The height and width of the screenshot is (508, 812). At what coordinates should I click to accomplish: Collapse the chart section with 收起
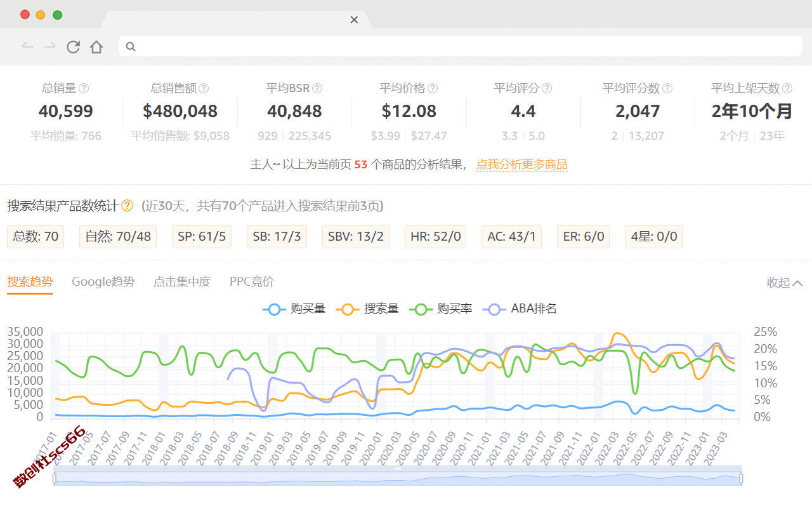(785, 283)
